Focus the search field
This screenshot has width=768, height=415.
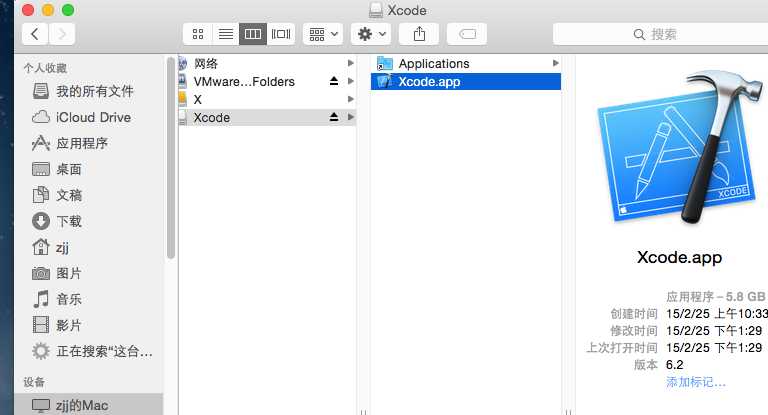click(660, 34)
